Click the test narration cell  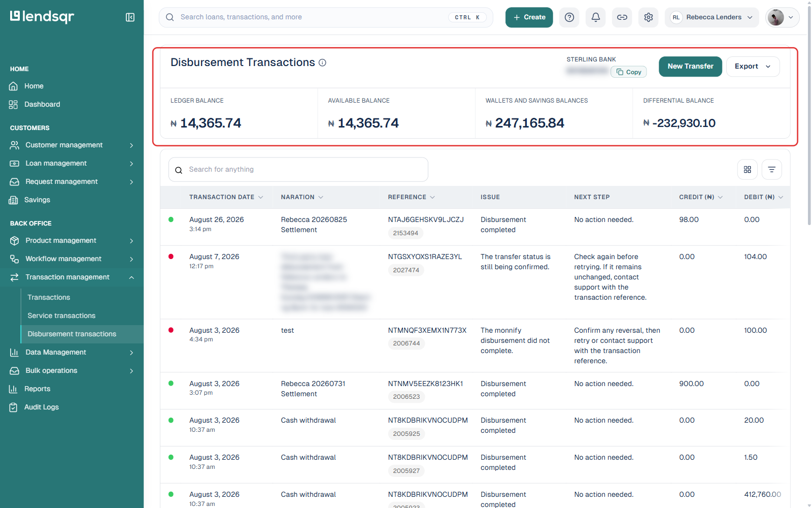click(287, 331)
